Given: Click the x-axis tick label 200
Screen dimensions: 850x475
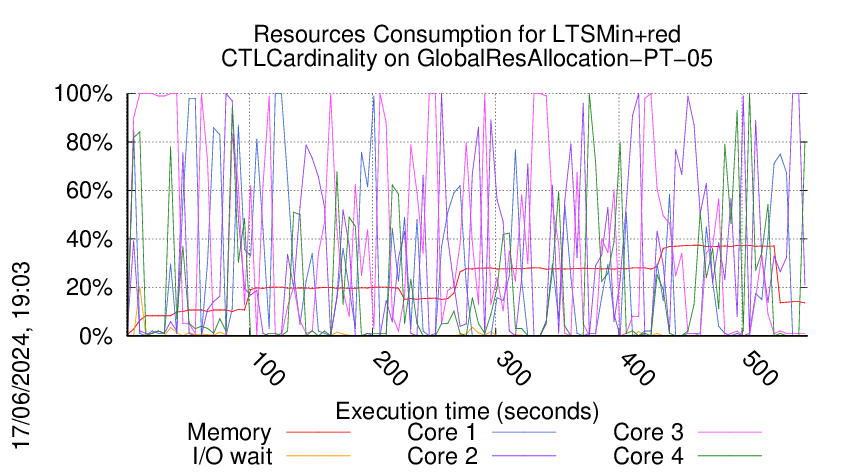Looking at the screenshot, I should [x=391, y=369].
